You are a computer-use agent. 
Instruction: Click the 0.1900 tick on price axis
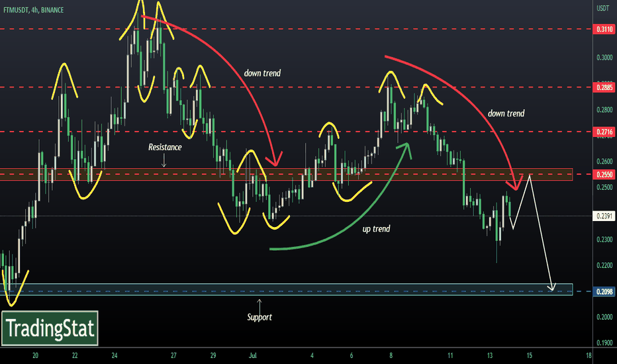[604, 343]
